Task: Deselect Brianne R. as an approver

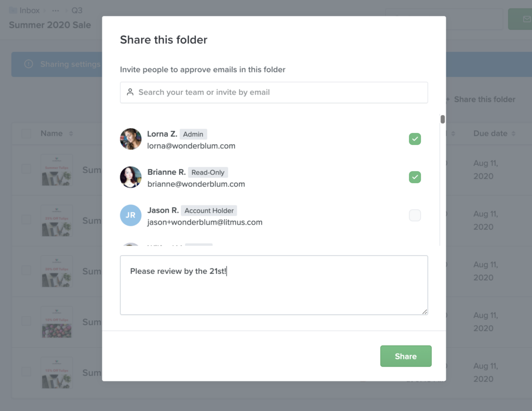Action: pyautogui.click(x=415, y=177)
